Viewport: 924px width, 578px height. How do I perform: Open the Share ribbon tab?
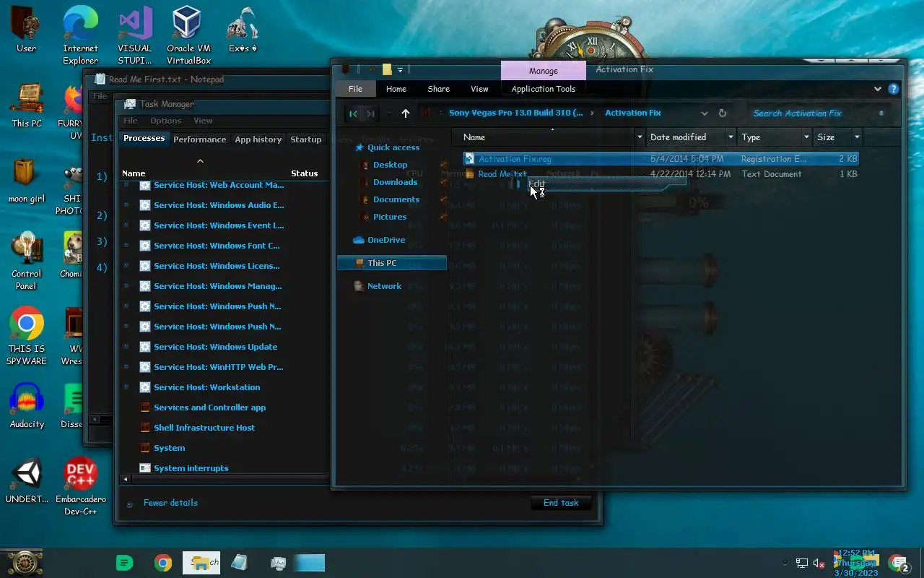coord(438,89)
